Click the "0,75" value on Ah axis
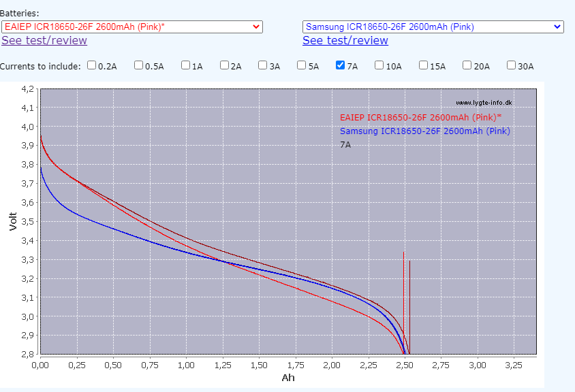575x392 pixels. tap(150, 365)
